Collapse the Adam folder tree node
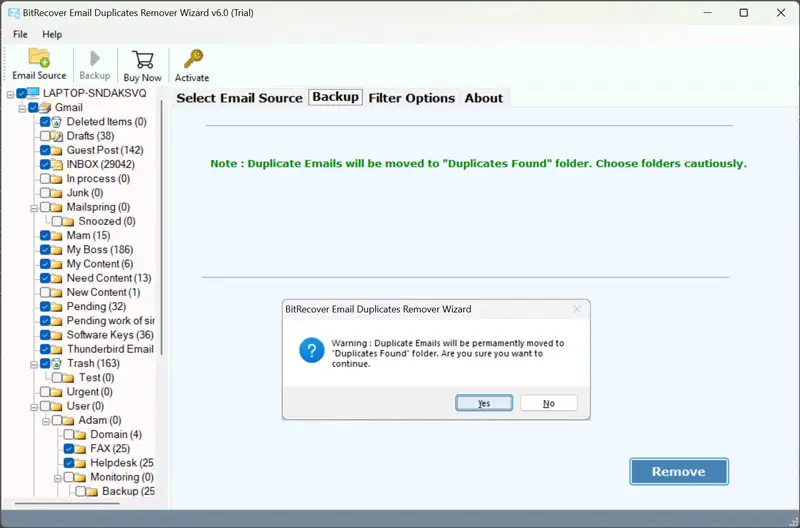Viewport: 800px width, 528px height. tap(45, 421)
